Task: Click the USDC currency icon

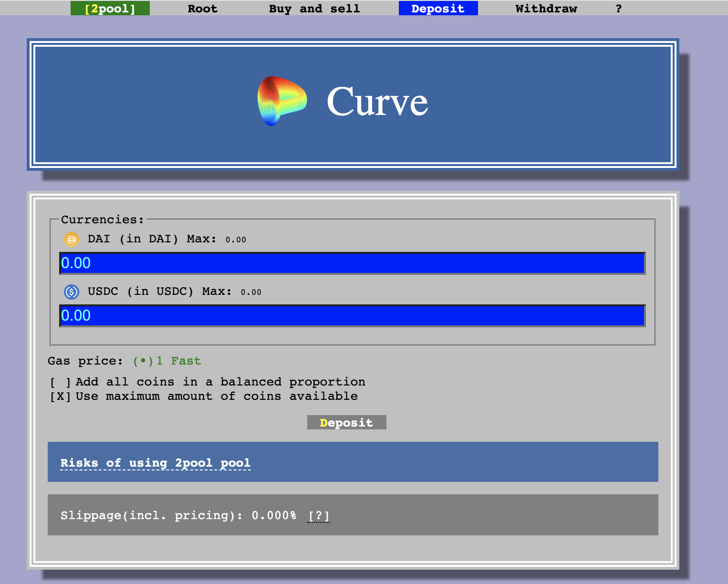Action: point(71,292)
